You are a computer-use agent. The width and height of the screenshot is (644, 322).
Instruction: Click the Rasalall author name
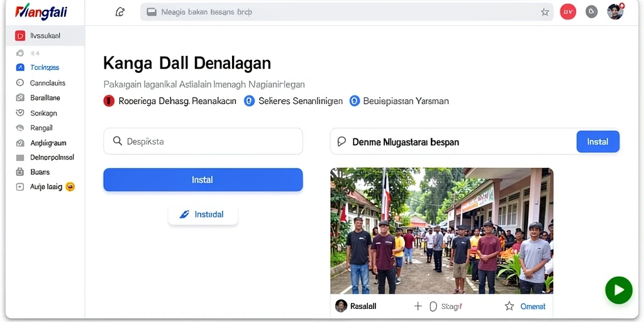(363, 306)
